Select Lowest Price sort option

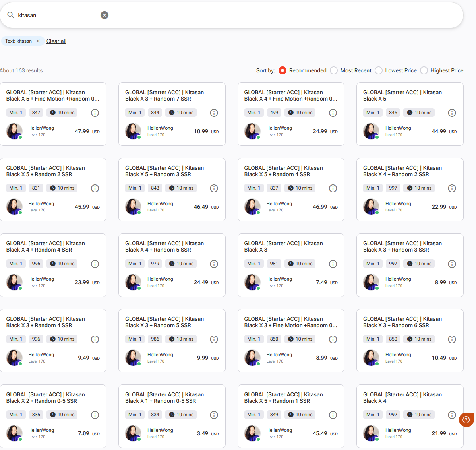(379, 70)
